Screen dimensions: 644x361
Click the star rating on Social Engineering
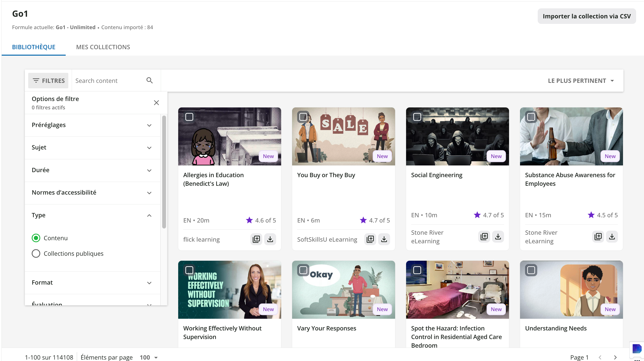(477, 215)
